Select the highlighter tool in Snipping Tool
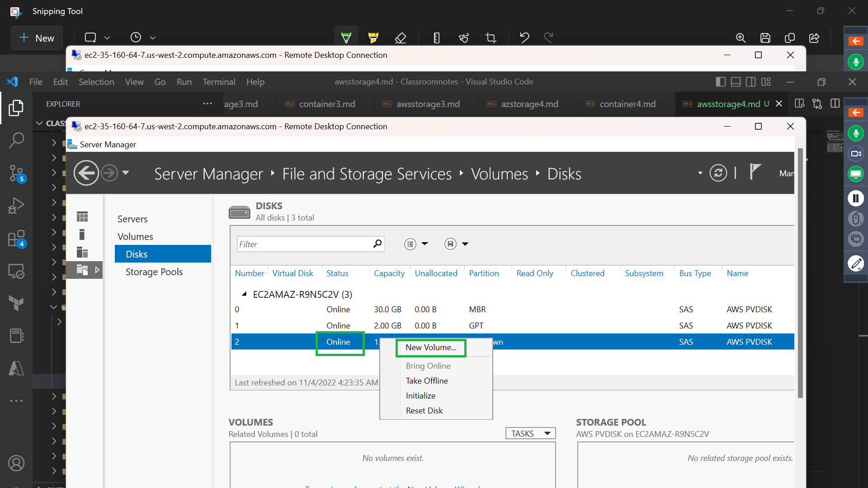Screen dimensions: 868x488 pos(373,38)
